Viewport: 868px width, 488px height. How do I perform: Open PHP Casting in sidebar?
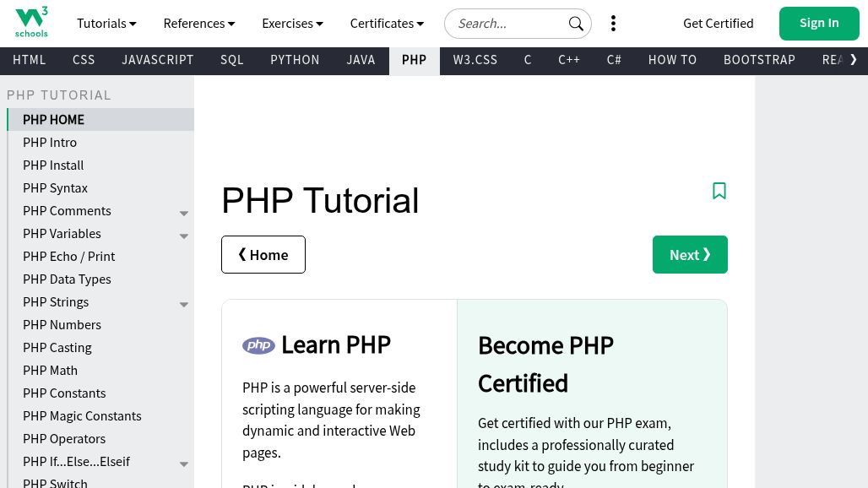[100, 348]
